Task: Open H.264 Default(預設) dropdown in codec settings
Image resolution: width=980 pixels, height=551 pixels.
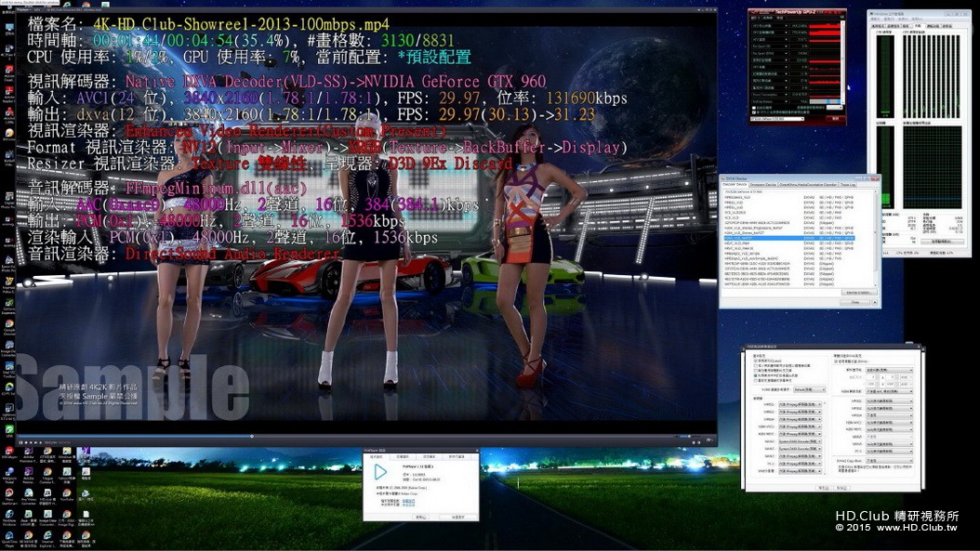Action: tap(809, 390)
